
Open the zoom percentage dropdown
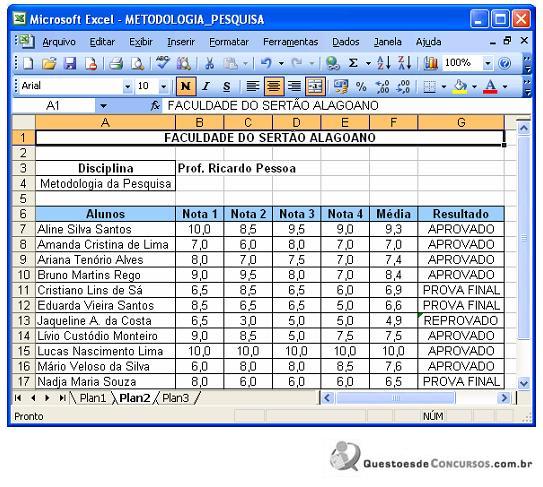[488, 63]
